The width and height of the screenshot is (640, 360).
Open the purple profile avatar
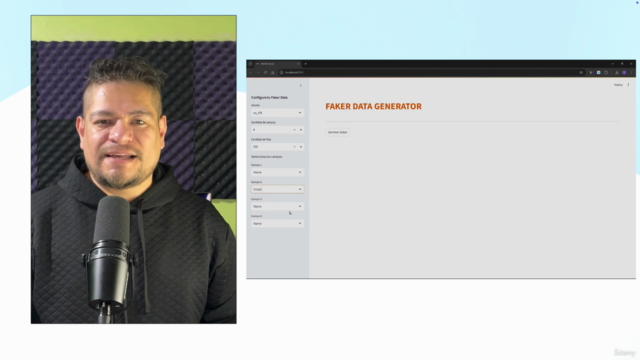tap(624, 72)
